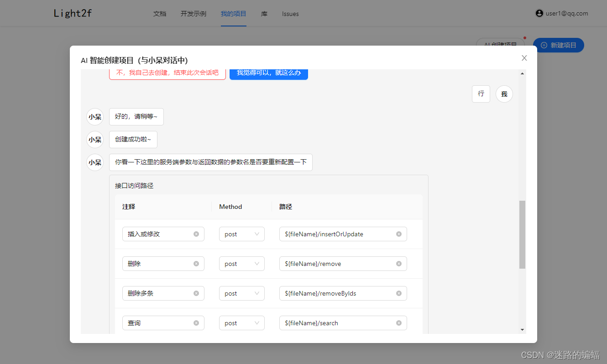
Task: Open the 文档 nav item
Action: tap(160, 14)
